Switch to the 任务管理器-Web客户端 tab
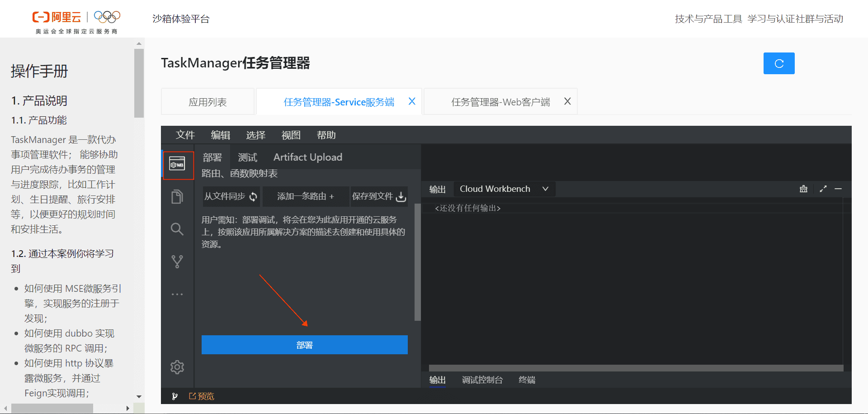 [500, 101]
